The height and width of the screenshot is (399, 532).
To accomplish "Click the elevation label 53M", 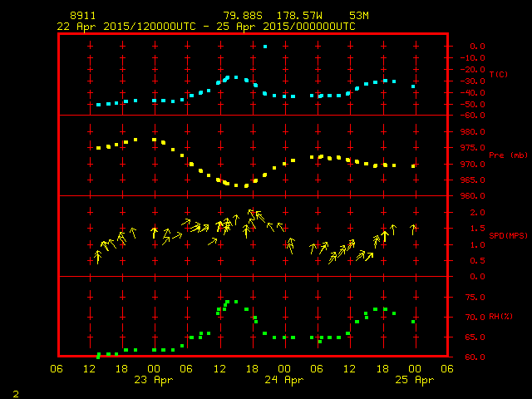I will [x=359, y=16].
